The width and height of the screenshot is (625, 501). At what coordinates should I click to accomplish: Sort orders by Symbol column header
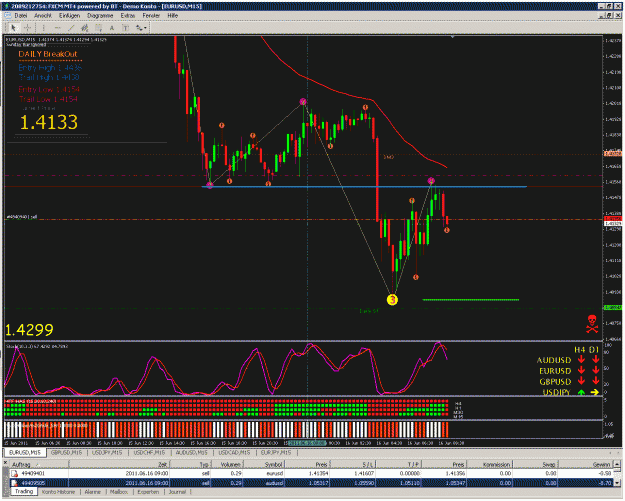(263, 464)
